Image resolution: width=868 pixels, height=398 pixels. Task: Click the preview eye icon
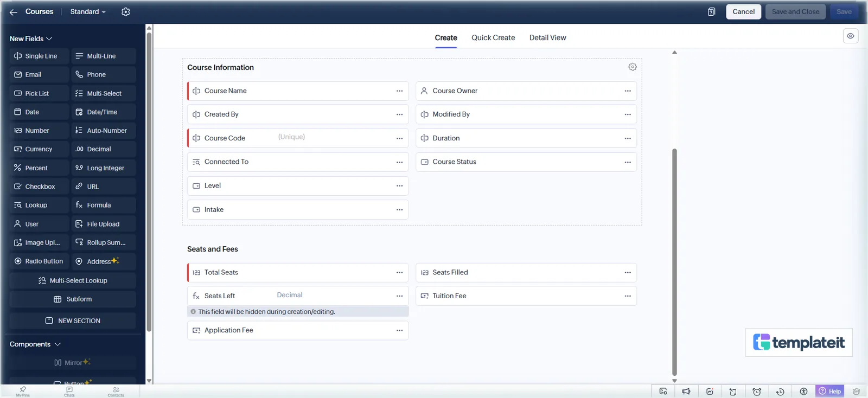click(851, 36)
